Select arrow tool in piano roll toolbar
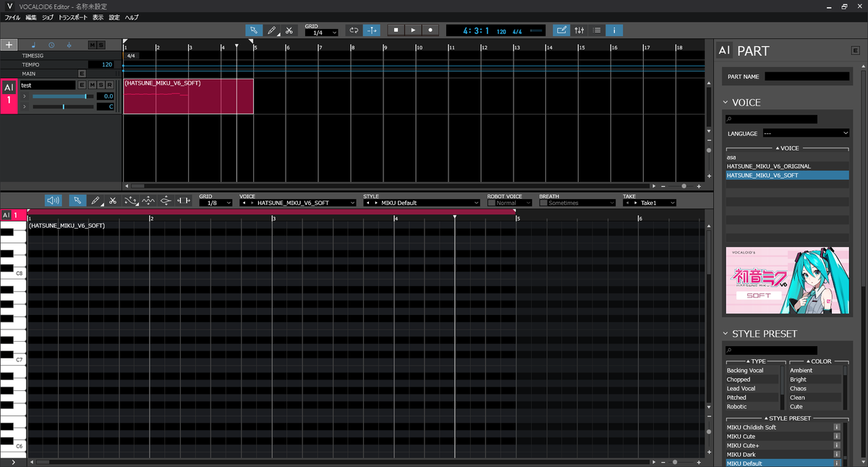The image size is (868, 467). click(77, 201)
